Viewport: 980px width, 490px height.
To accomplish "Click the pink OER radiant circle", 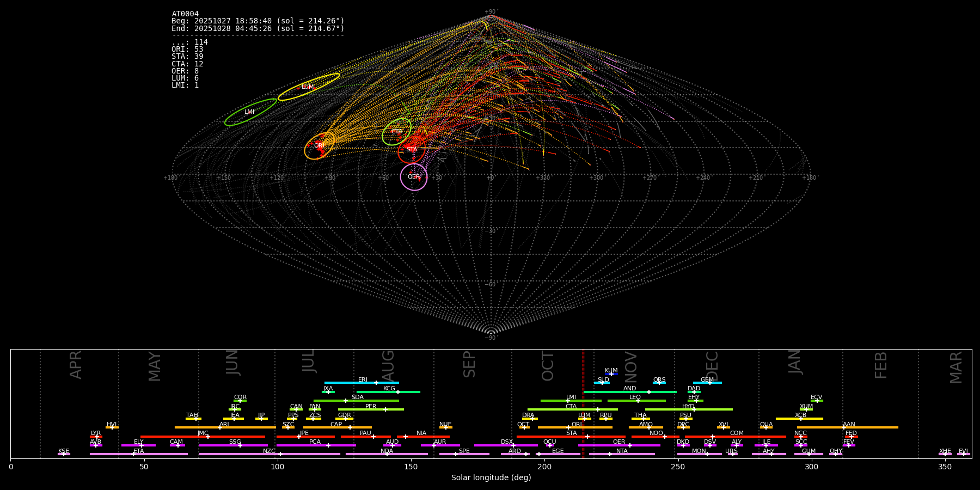I will tap(414, 177).
